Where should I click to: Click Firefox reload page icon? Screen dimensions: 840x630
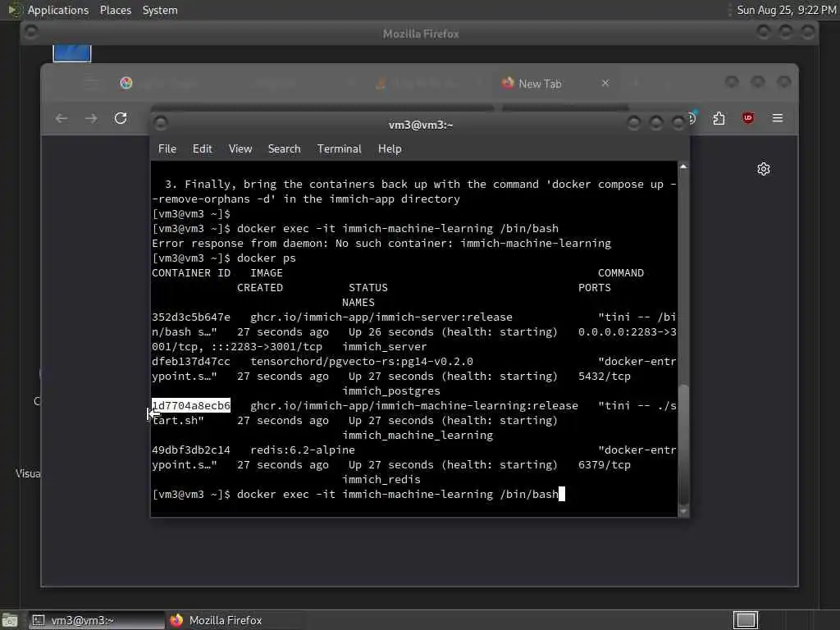point(121,118)
